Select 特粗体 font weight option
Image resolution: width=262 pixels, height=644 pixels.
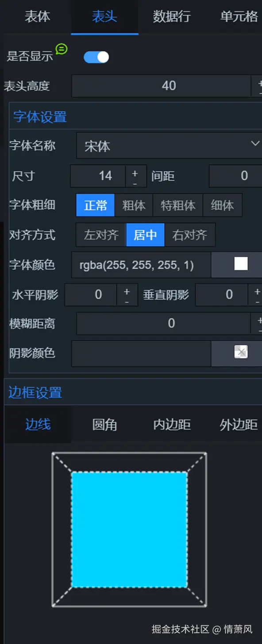click(x=178, y=206)
